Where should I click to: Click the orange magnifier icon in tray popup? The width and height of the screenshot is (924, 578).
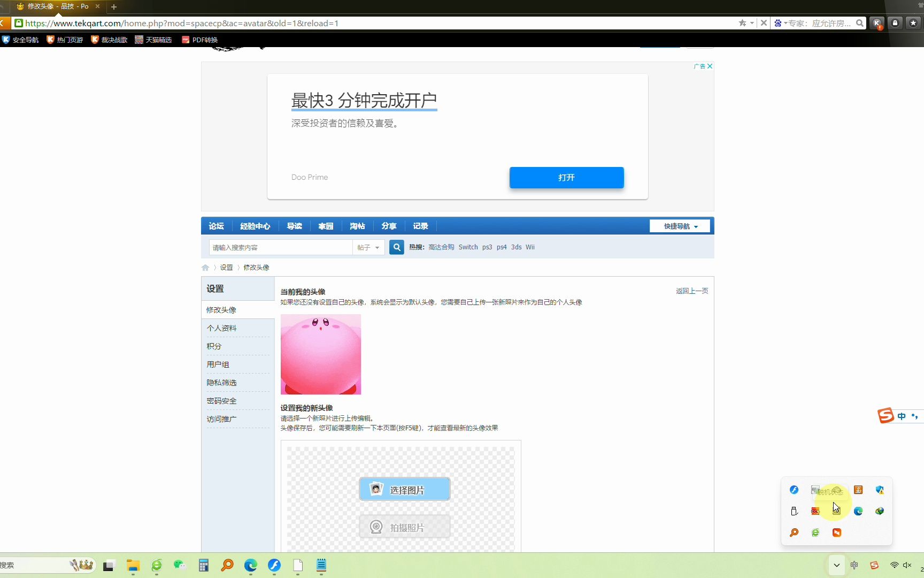(794, 533)
